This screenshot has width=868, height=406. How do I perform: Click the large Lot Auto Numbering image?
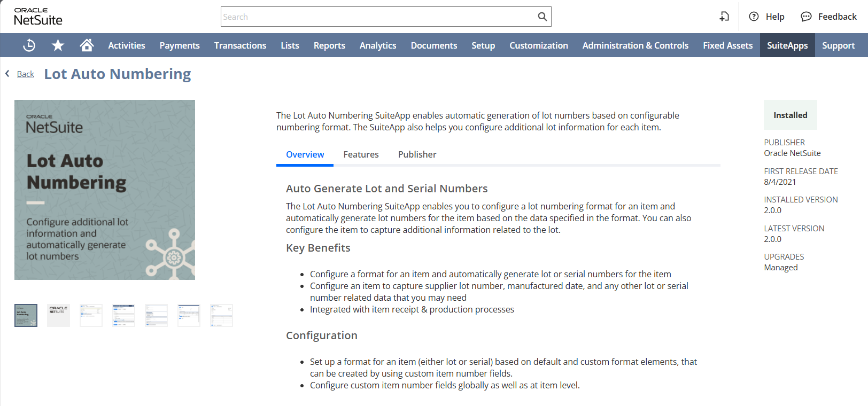105,190
